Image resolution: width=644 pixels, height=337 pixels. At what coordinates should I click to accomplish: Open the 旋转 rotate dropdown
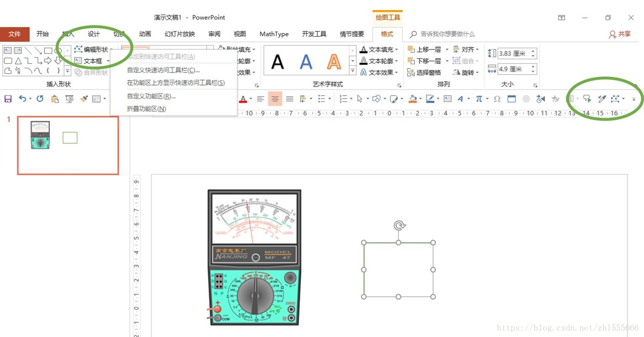coord(466,72)
